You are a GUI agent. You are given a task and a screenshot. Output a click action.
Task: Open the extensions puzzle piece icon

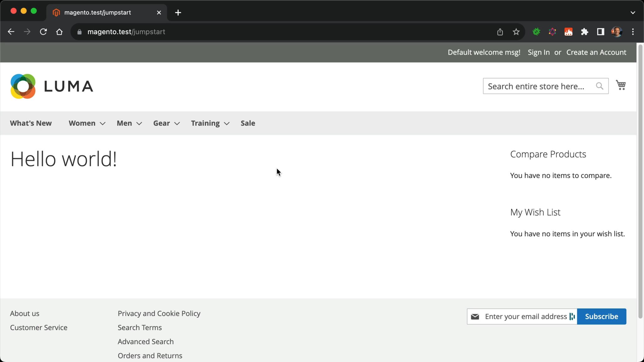tap(585, 31)
